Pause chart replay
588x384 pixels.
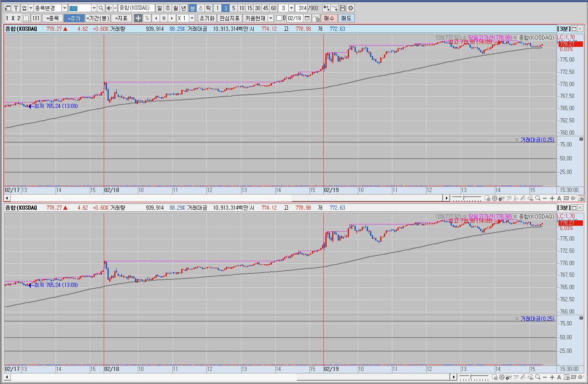(164, 18)
